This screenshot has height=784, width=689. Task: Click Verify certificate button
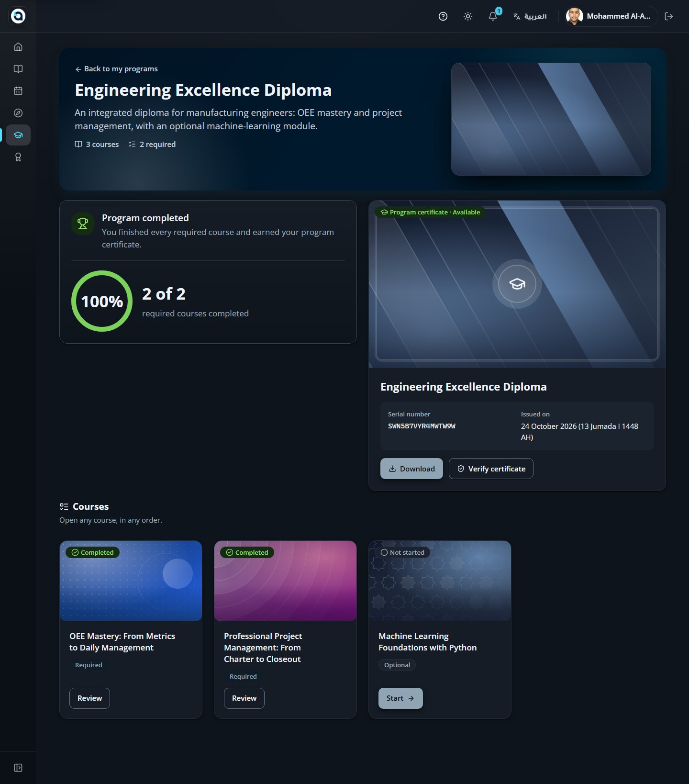(491, 469)
